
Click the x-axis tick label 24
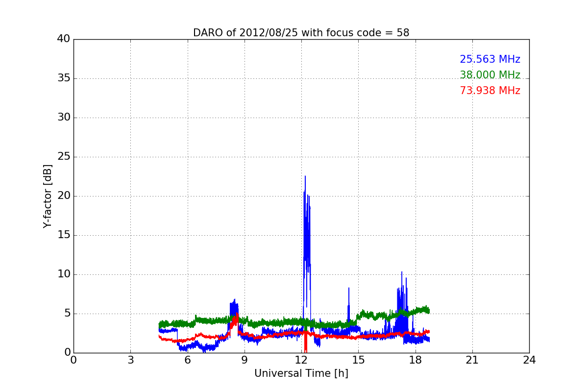click(529, 360)
